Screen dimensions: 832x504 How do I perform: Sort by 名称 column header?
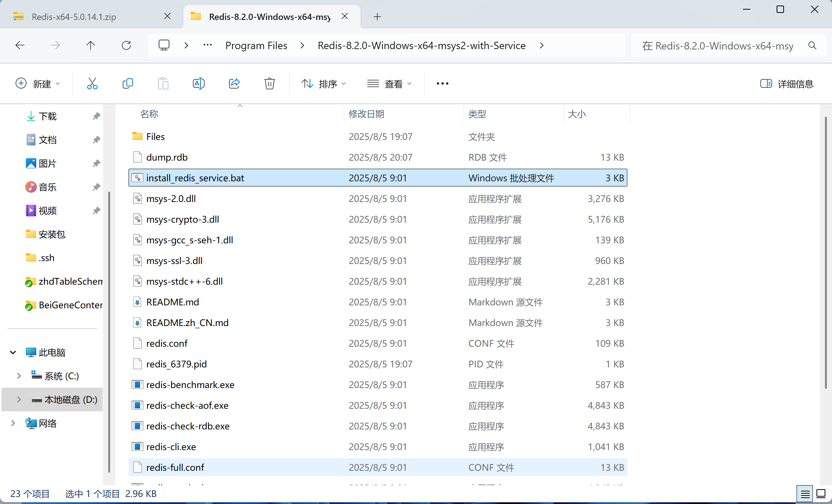click(x=149, y=114)
